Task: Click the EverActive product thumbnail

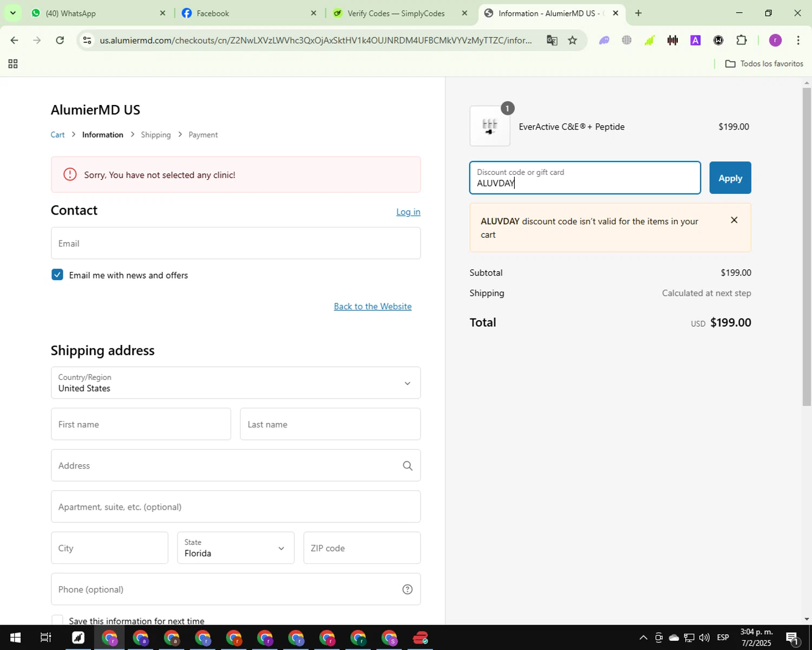Action: coord(490,126)
